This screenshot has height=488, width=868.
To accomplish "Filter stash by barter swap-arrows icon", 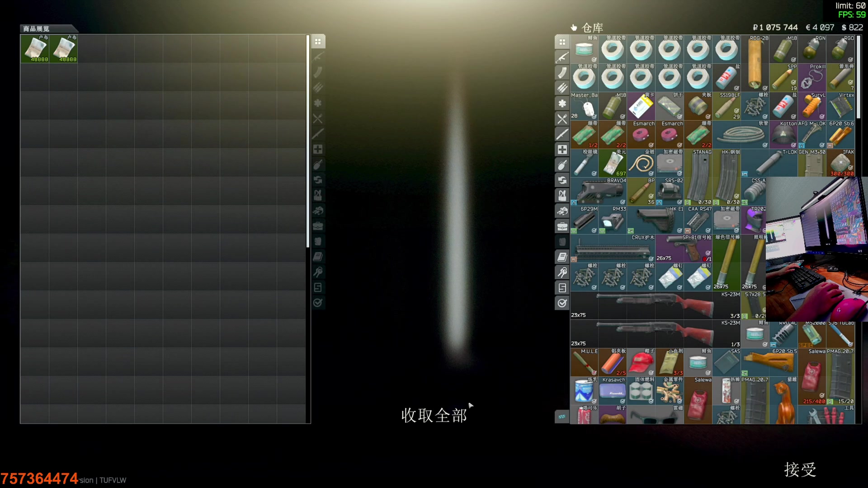I will point(562,180).
